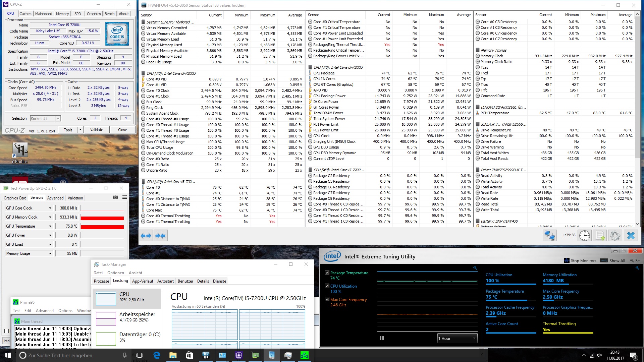
Task: Select Arbeitsspeicher in Task Manager sidebar
Action: tap(127, 318)
